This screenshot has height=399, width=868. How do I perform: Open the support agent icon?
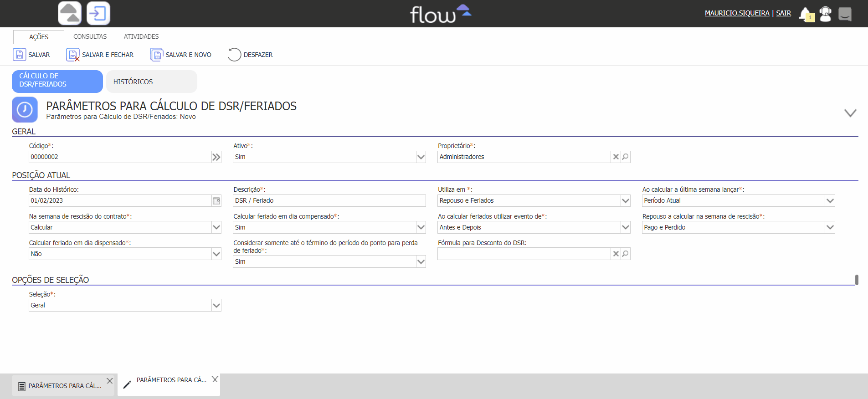click(x=825, y=14)
